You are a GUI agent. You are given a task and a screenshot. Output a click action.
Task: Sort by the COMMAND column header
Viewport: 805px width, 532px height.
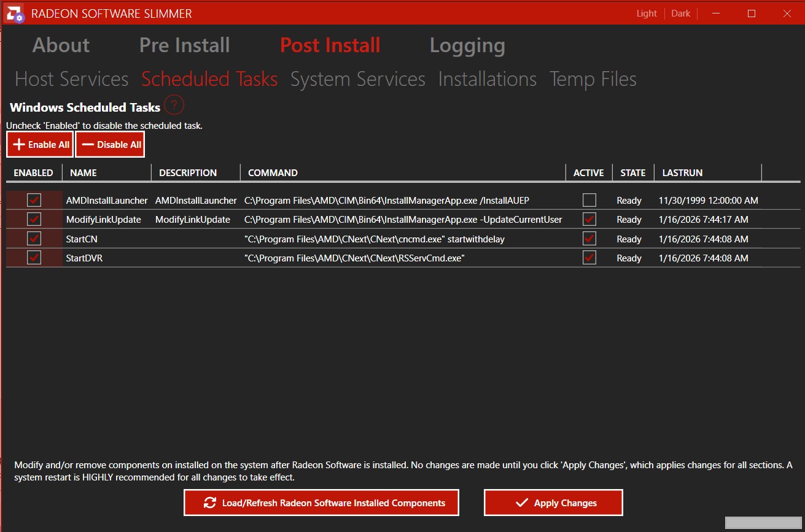[403, 172]
